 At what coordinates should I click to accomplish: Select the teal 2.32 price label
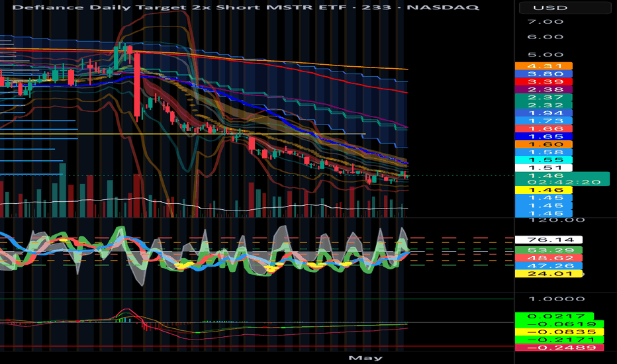click(544, 105)
